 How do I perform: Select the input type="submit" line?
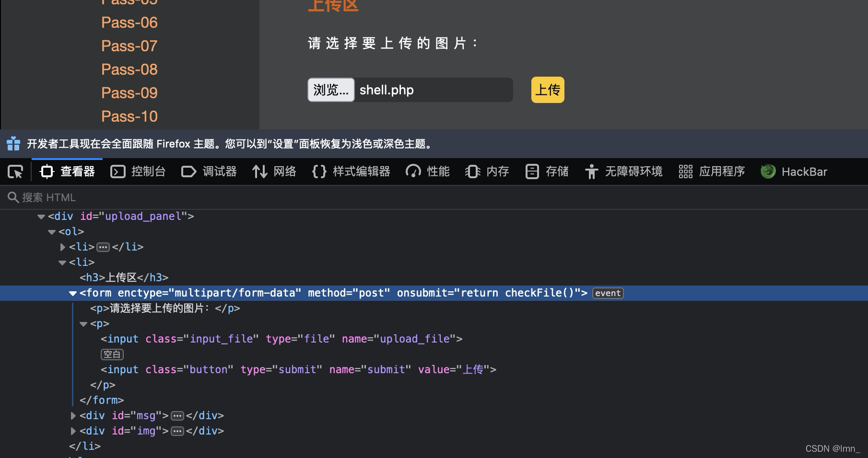pyautogui.click(x=298, y=370)
